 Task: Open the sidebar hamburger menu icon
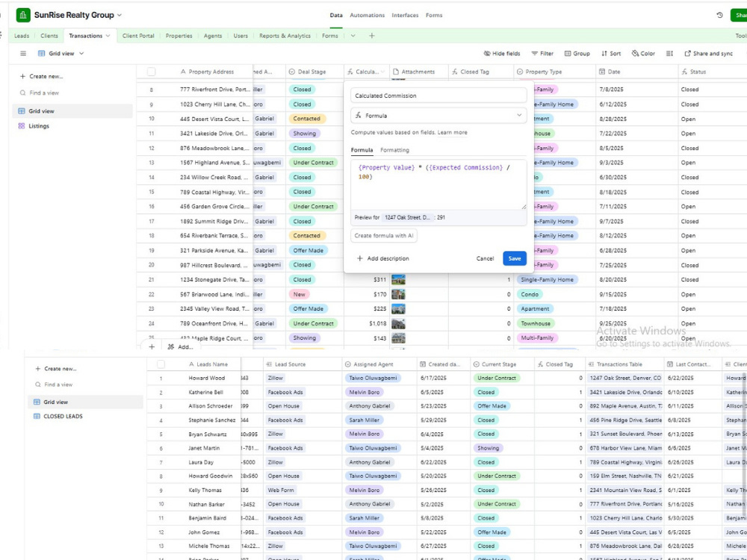[23, 53]
